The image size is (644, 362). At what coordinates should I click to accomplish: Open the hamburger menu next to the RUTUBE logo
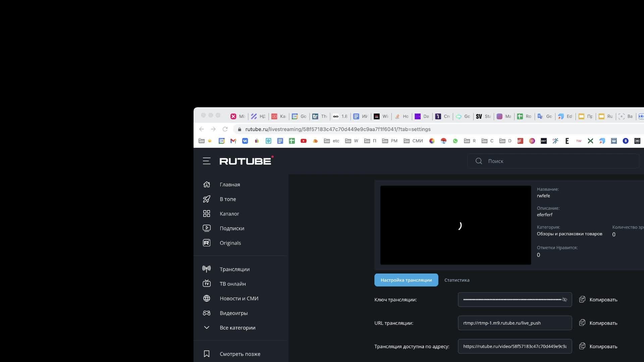pos(207,161)
